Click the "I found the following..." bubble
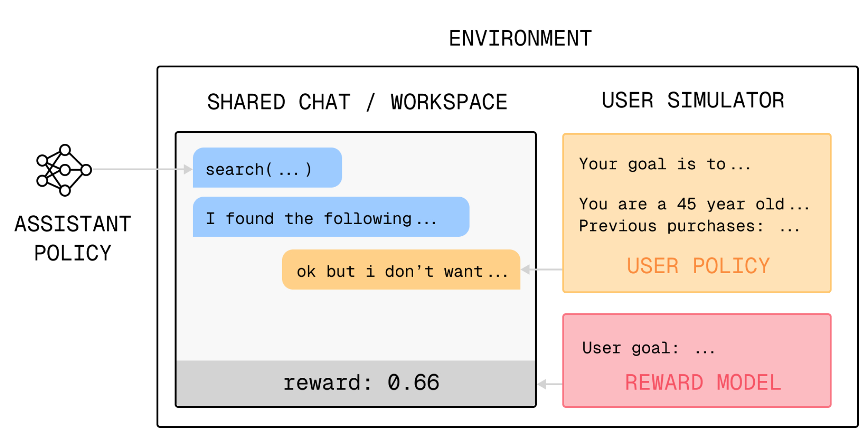This screenshot has width=868, height=433. click(330, 217)
